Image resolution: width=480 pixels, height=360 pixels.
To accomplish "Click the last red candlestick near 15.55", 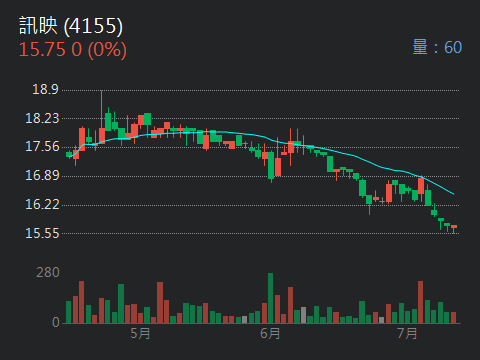I will click(454, 229).
